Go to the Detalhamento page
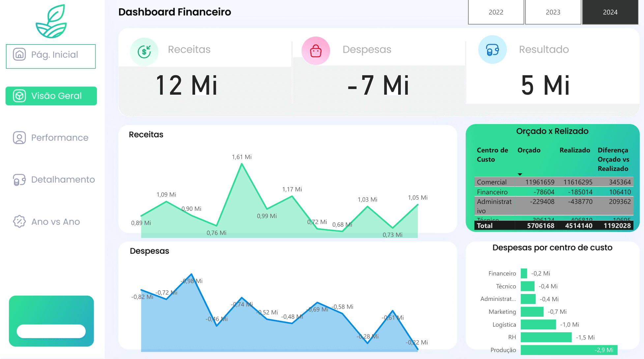644x359 pixels. [x=63, y=180]
